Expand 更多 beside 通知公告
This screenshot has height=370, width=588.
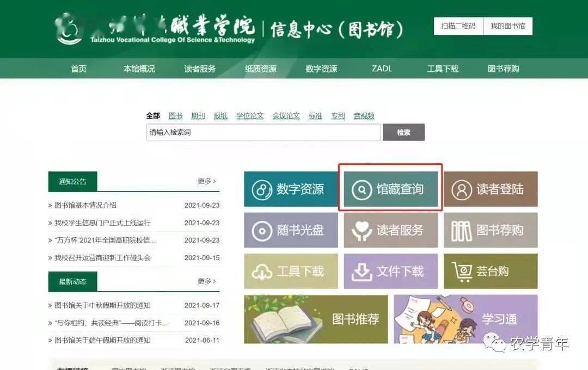click(207, 181)
